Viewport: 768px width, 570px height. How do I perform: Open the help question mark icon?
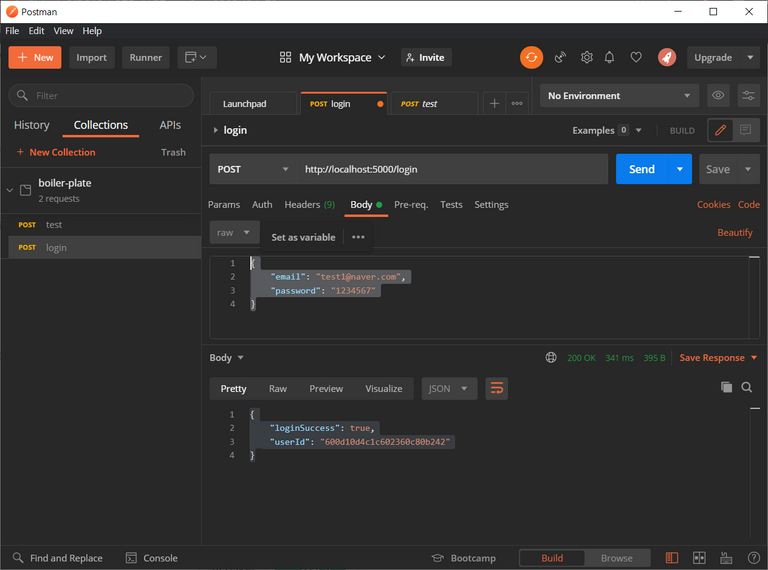[754, 558]
